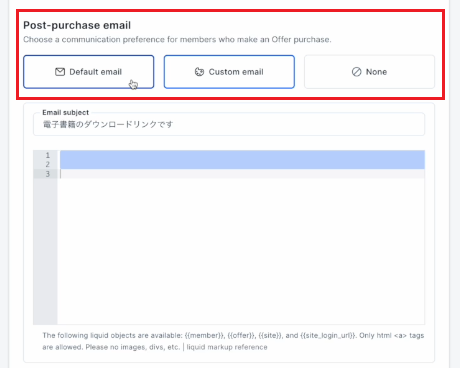Choose the Custom email option label
The height and width of the screenshot is (368, 460).
pyautogui.click(x=236, y=72)
